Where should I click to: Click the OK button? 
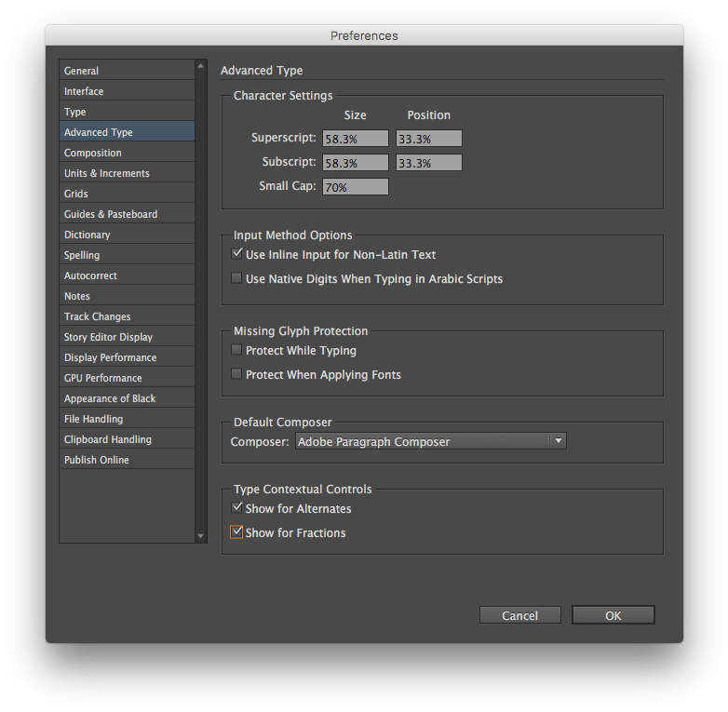pyautogui.click(x=613, y=615)
